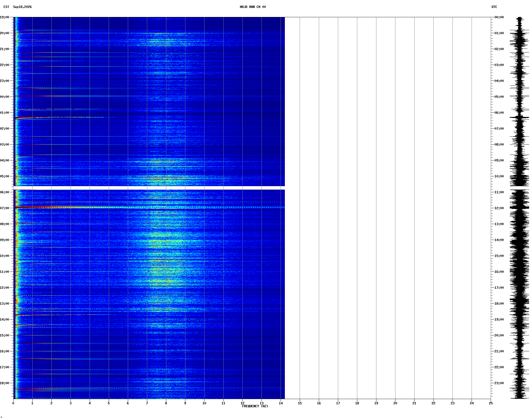Image resolution: width=531 pixels, height=420 pixels.
Task: Click the CST timezone label
Action: pyautogui.click(x=6, y=7)
